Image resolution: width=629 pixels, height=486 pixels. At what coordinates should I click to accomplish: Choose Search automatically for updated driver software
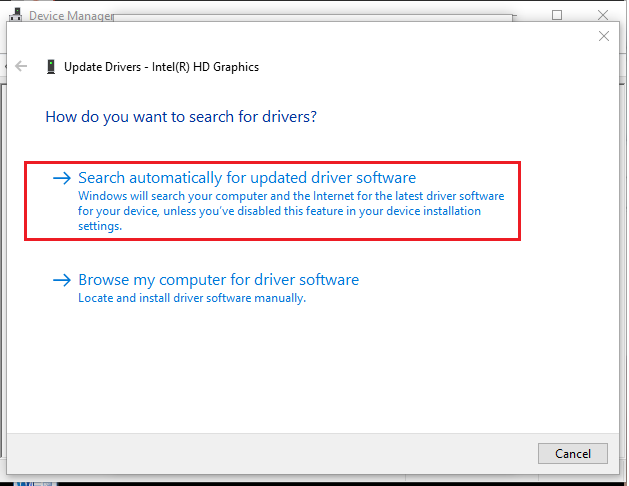pyautogui.click(x=246, y=178)
